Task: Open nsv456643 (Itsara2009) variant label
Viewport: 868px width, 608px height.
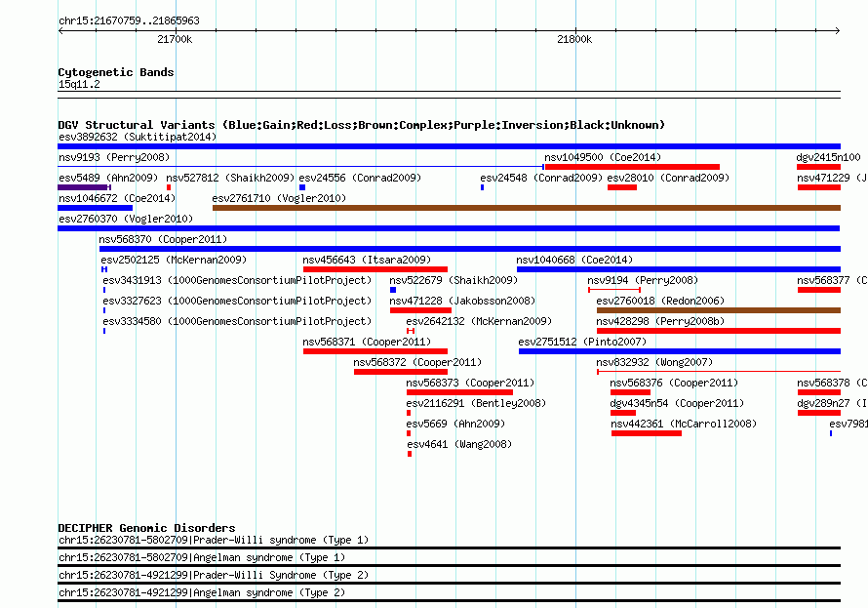Action: pos(367,260)
